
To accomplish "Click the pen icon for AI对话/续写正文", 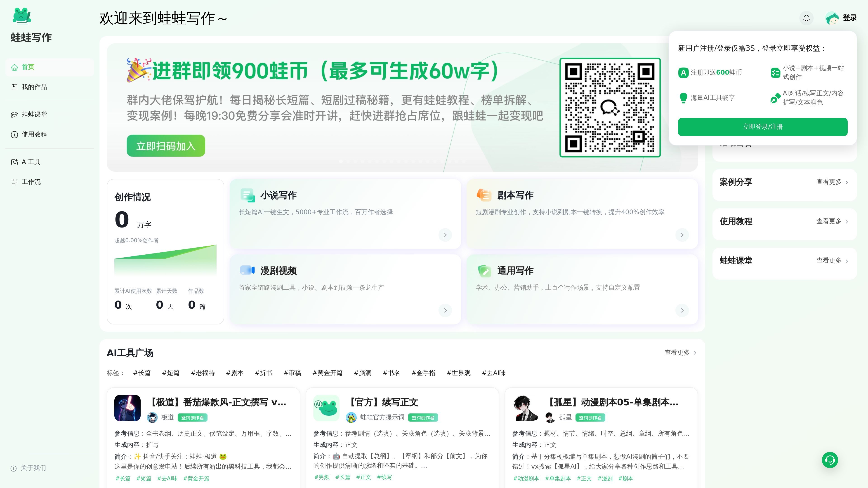I will (x=775, y=98).
